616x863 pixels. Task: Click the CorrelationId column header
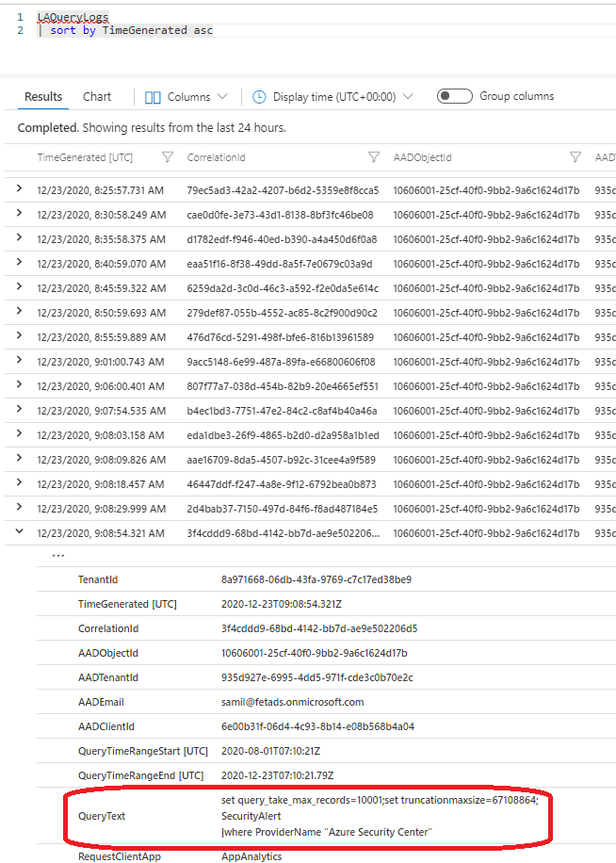coord(216,156)
